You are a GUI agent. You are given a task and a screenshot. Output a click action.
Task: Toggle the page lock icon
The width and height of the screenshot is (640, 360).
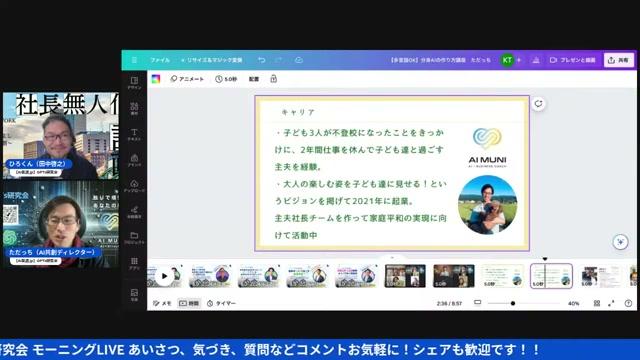point(273,79)
